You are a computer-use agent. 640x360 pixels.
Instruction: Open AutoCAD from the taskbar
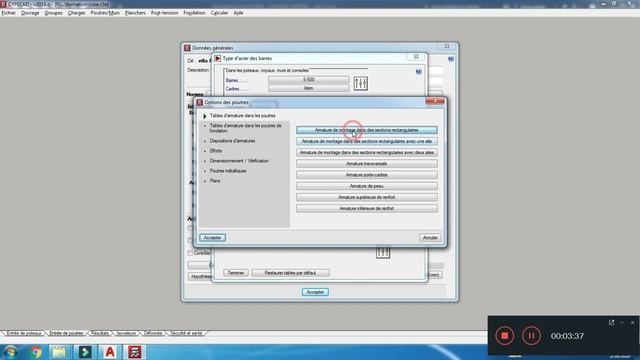click(x=110, y=352)
